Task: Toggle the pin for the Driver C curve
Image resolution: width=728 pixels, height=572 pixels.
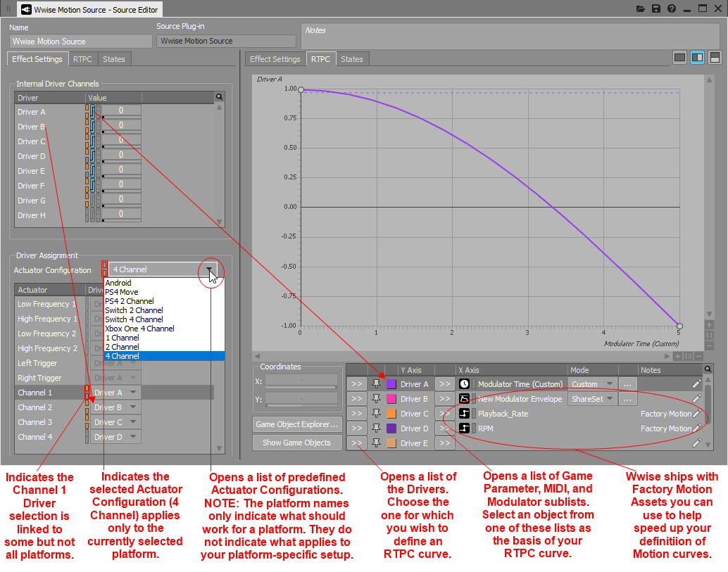Action: (x=376, y=413)
